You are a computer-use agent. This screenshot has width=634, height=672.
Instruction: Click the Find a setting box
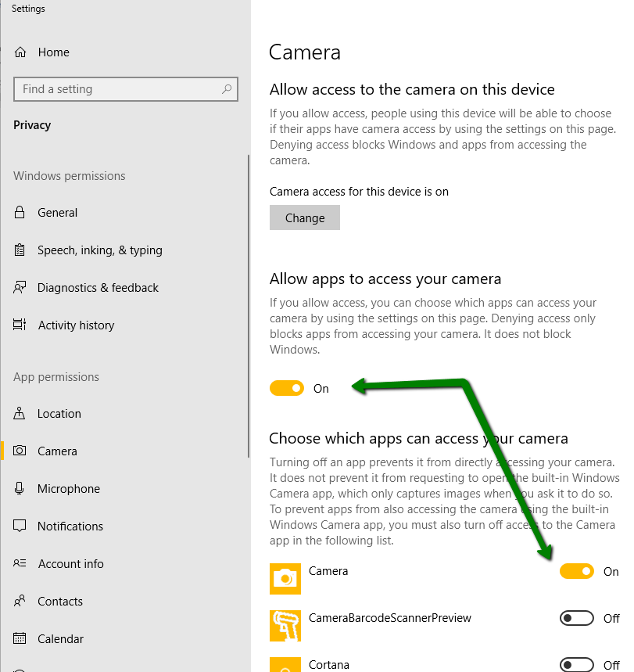pyautogui.click(x=126, y=89)
